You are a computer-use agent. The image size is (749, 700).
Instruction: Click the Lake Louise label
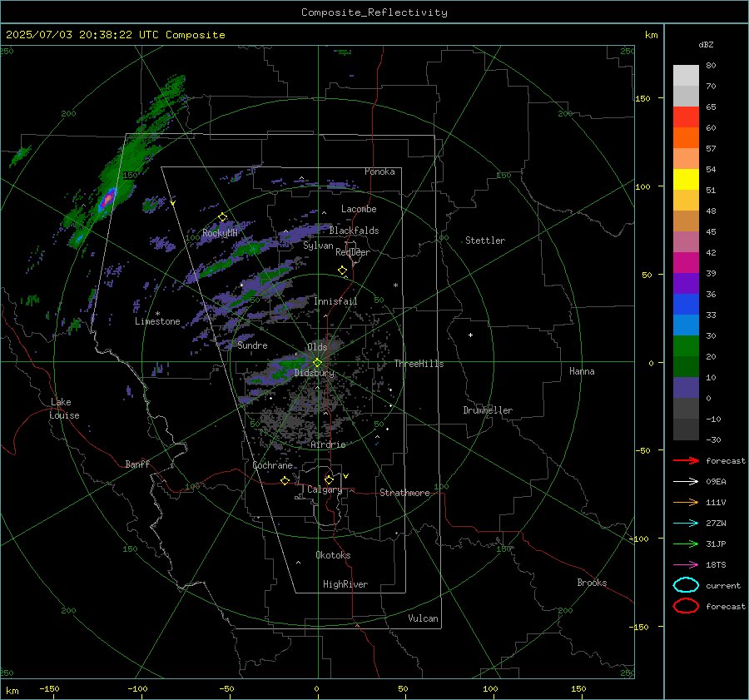64,409
